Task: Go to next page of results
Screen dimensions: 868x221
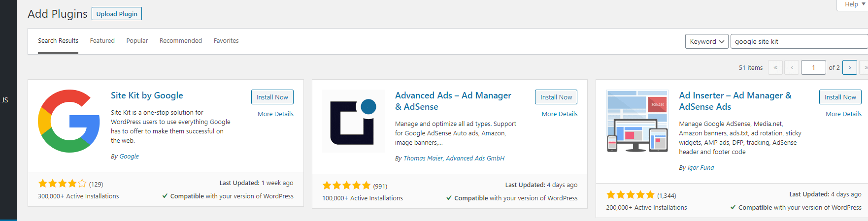Action: point(850,67)
